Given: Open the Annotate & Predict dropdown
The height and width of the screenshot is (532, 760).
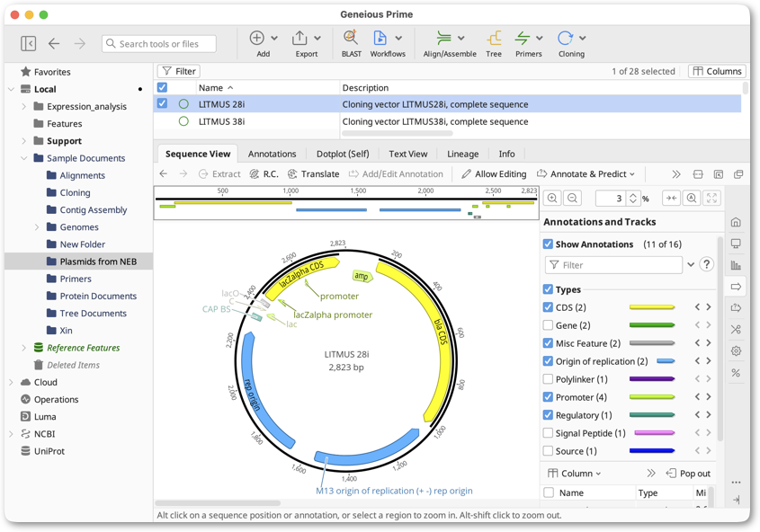Looking at the screenshot, I should pyautogui.click(x=586, y=173).
